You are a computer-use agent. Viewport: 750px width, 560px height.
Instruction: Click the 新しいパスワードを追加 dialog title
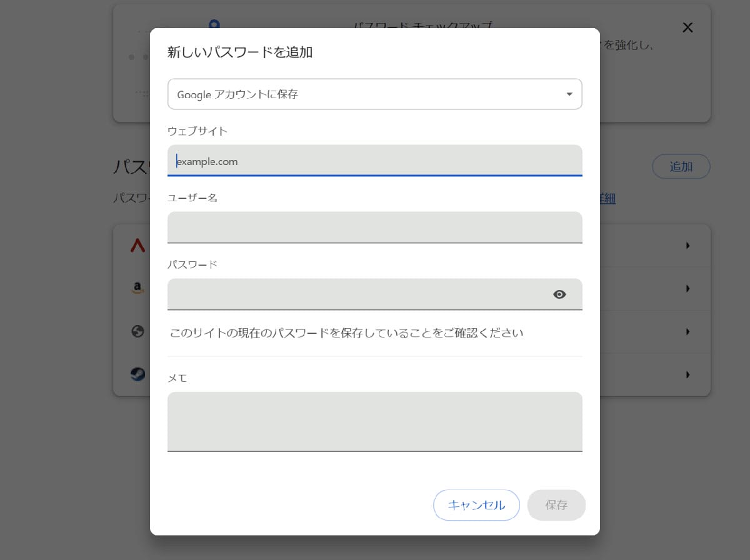click(240, 52)
